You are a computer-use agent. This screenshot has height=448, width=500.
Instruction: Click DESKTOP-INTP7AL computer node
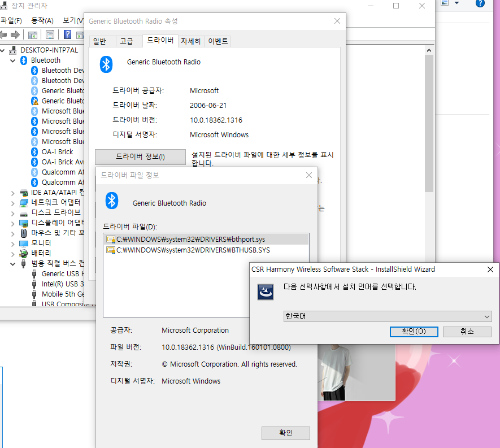49,50
